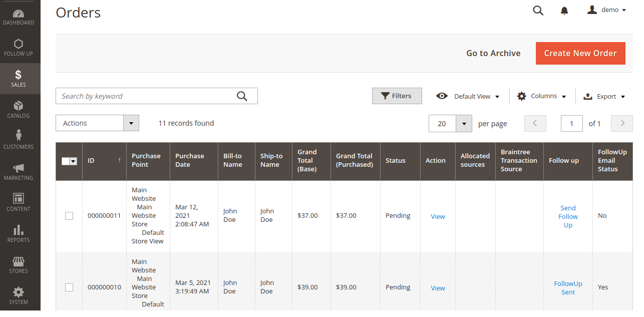The height and width of the screenshot is (317, 644).
Task: Select checkbox for order 000000011
Action: pyautogui.click(x=69, y=216)
